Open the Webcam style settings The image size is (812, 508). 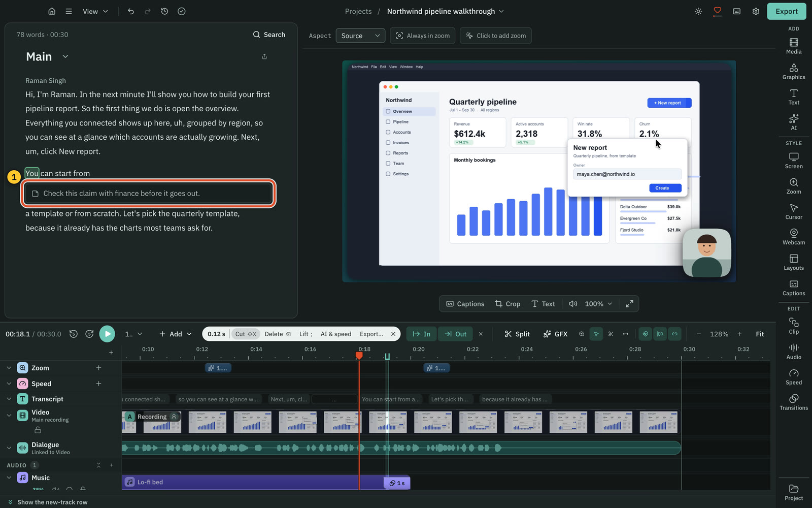[794, 237]
